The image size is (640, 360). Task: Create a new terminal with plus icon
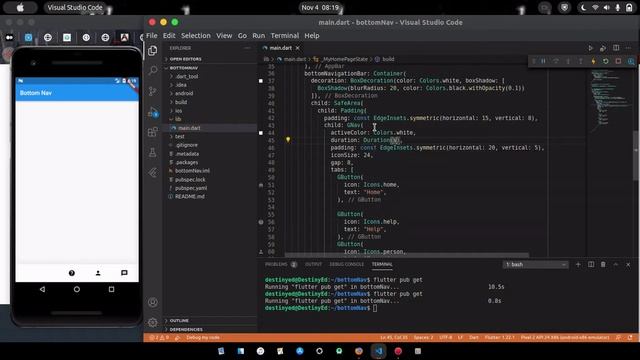[x=578, y=264]
